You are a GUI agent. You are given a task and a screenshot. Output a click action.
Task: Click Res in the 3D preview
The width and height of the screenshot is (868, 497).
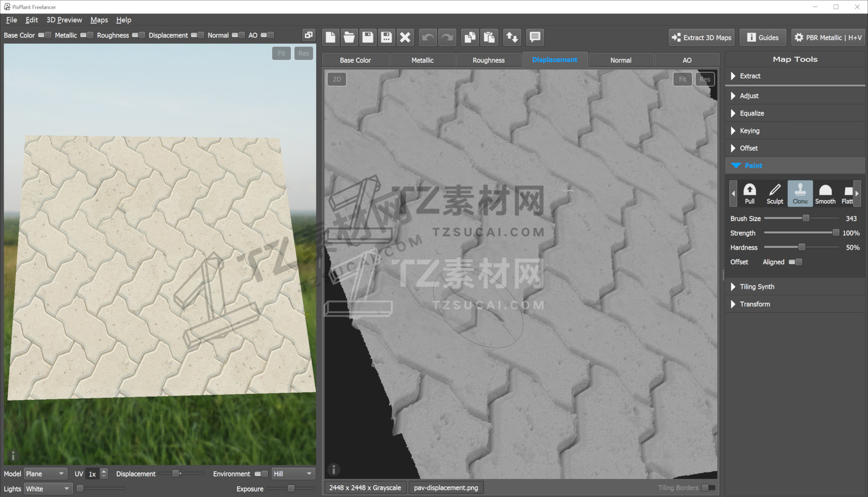point(304,54)
